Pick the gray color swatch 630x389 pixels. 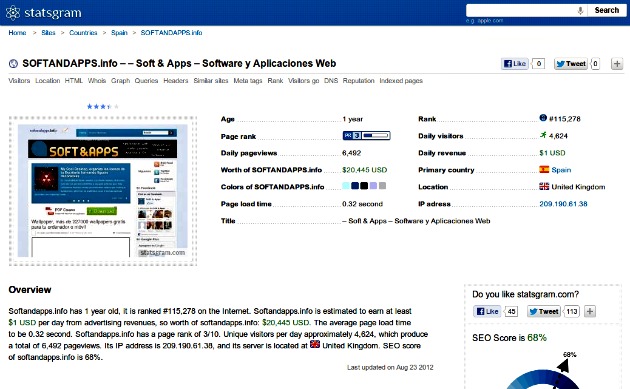382,186
